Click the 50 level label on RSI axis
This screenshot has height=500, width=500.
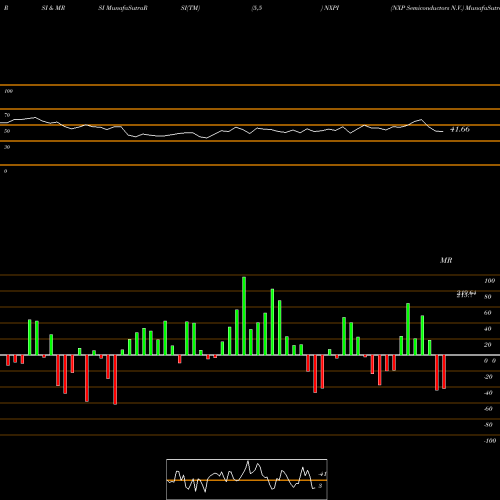7,131
